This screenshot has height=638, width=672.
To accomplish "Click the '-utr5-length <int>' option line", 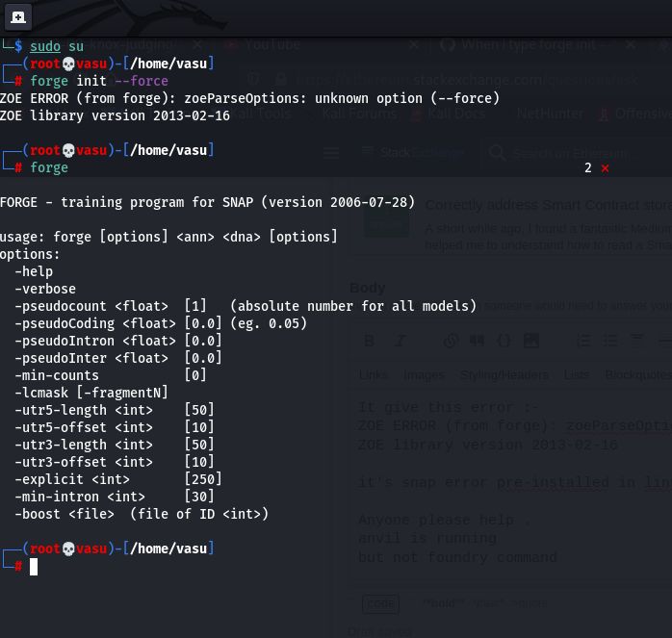I will point(115,410).
